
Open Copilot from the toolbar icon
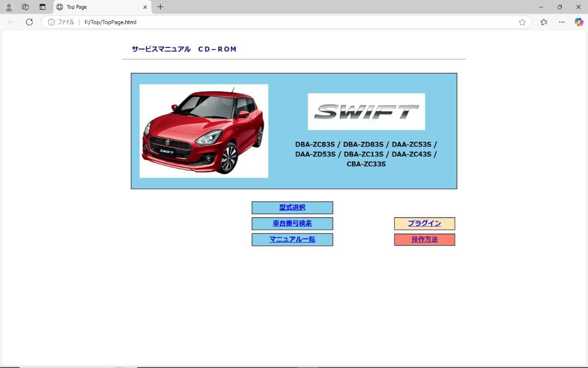coord(579,22)
